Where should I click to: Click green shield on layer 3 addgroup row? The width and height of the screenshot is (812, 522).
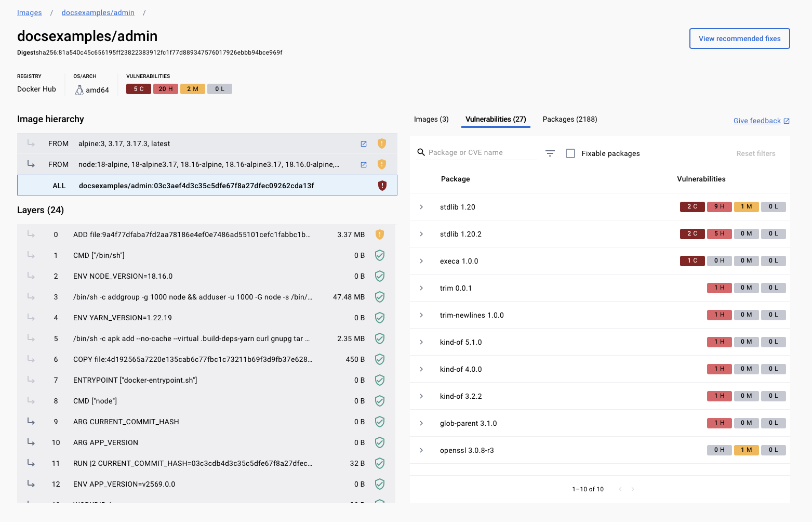[380, 297]
